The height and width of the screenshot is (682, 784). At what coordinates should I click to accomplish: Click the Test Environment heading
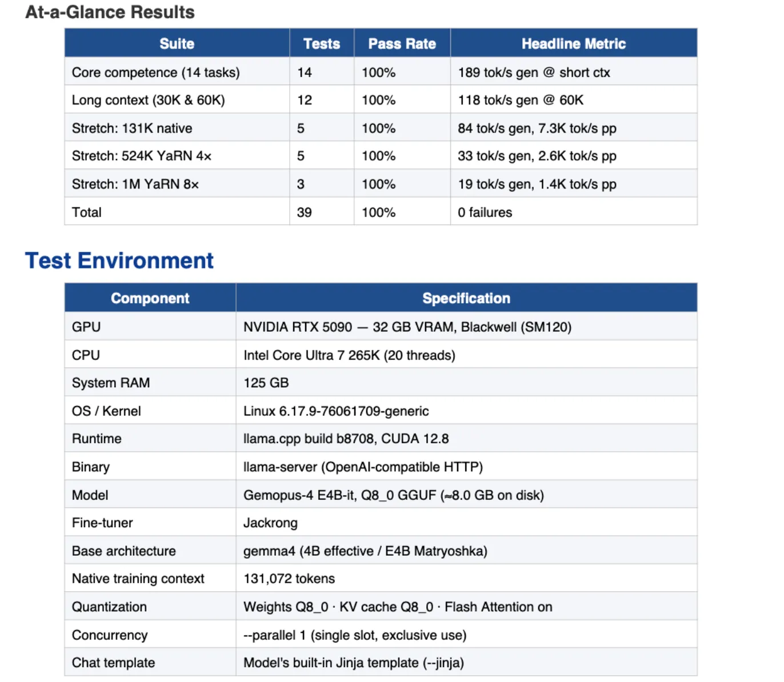click(x=119, y=260)
